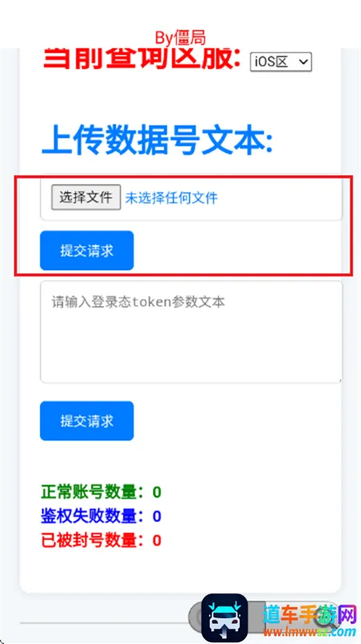Click the By僵局 author label
Image resolution: width=361 pixels, height=644 pixels.
(180, 37)
